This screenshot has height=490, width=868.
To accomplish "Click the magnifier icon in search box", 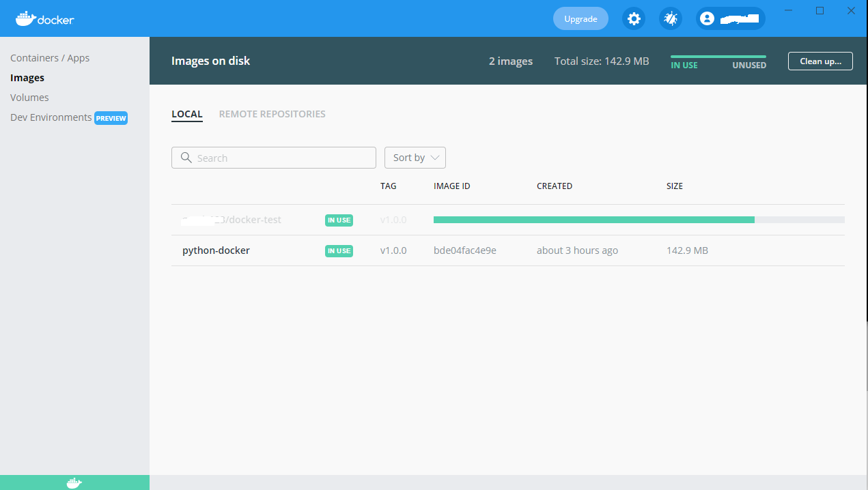I will coord(186,158).
